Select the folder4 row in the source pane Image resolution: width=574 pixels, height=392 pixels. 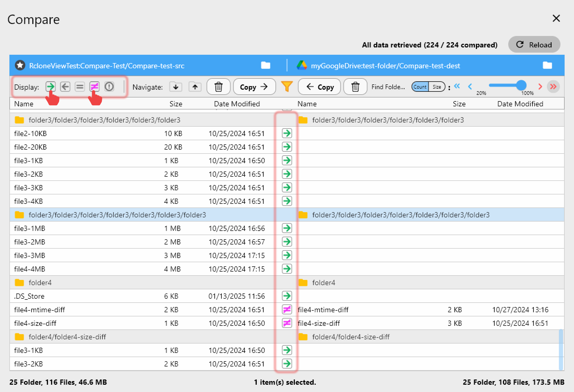pos(40,283)
